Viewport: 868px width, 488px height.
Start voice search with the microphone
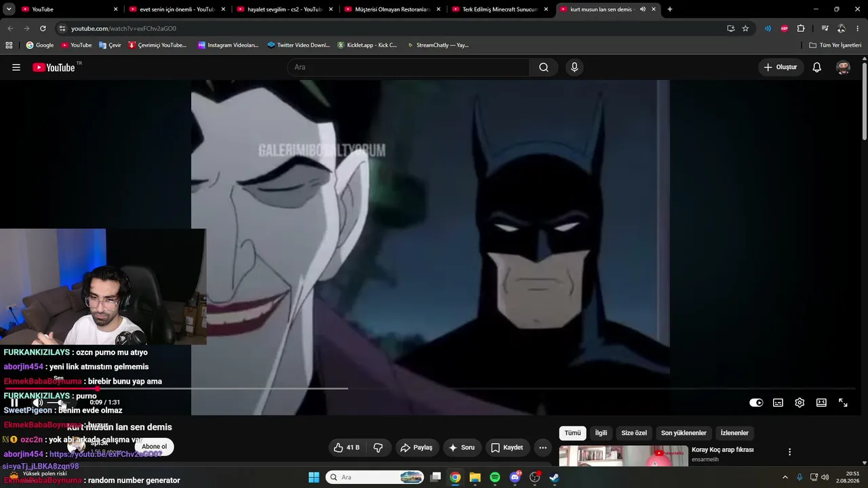pyautogui.click(x=574, y=67)
